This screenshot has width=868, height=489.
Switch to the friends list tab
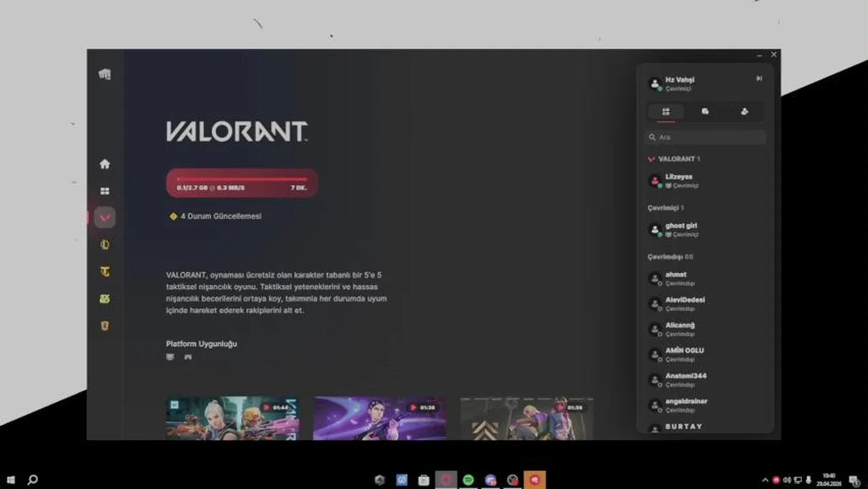666,111
